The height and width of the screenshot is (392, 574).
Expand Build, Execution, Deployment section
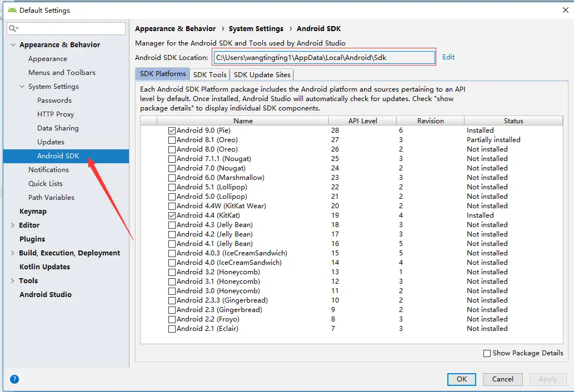tap(12, 253)
